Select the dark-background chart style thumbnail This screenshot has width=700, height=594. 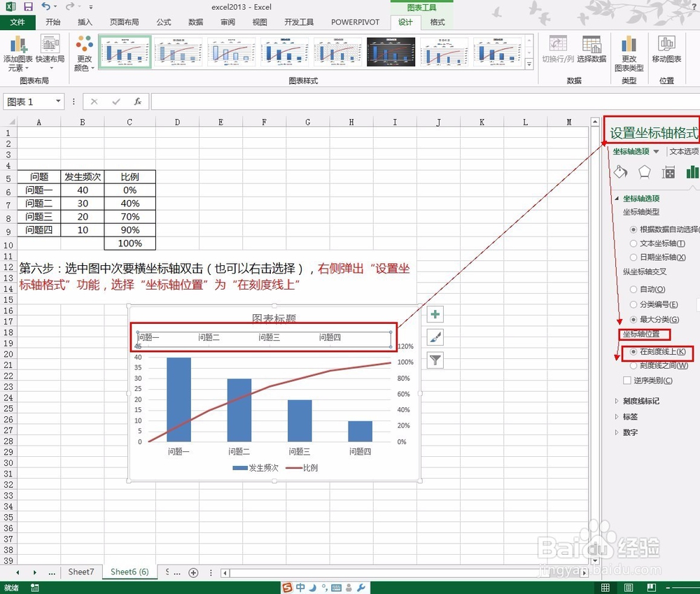pos(391,52)
